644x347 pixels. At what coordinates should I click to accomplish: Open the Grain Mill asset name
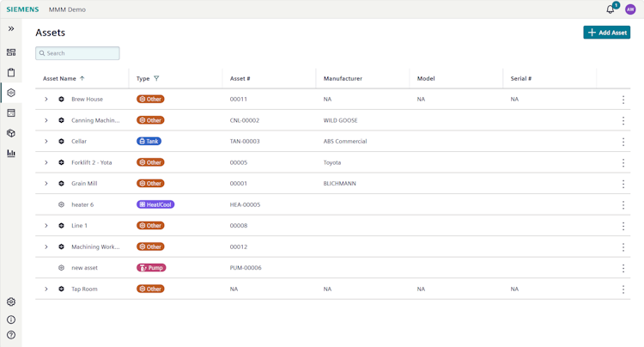pos(84,184)
